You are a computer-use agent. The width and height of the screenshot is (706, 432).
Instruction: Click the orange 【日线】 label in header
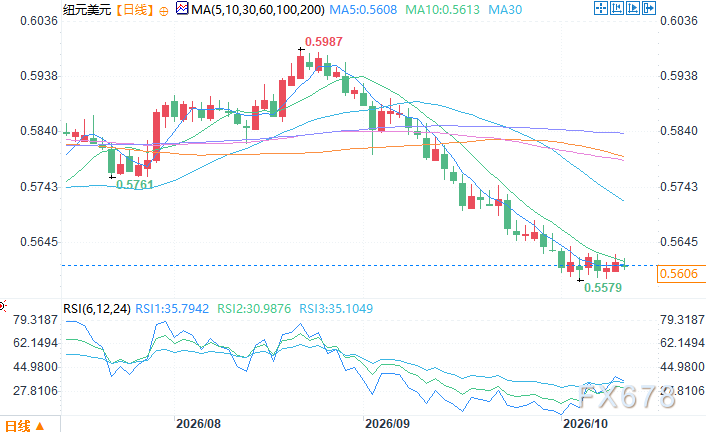click(135, 9)
